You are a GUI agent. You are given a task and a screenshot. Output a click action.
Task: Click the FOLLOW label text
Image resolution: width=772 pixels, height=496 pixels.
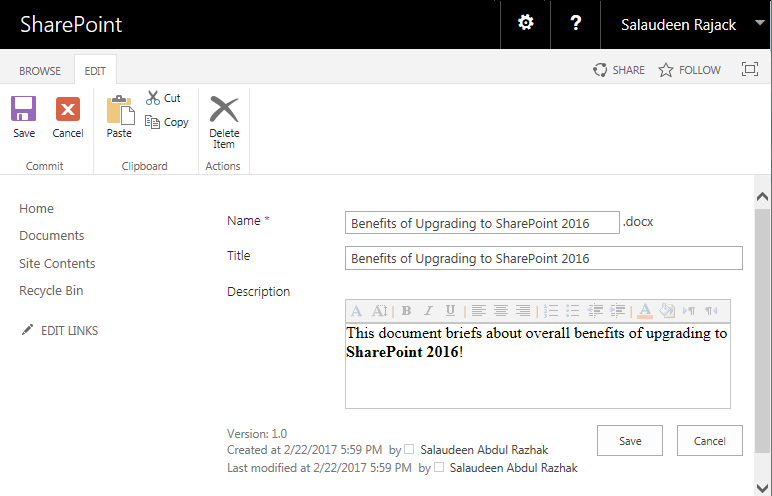coord(700,70)
